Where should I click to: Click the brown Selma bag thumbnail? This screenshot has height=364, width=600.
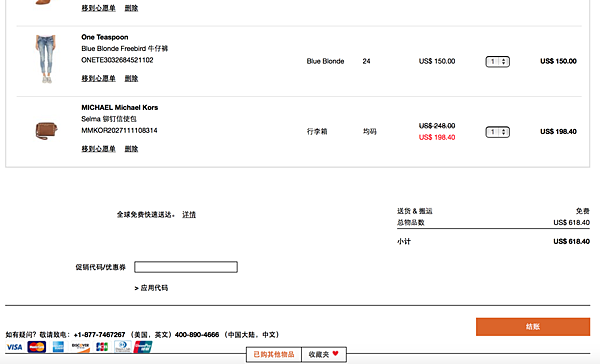(x=46, y=131)
